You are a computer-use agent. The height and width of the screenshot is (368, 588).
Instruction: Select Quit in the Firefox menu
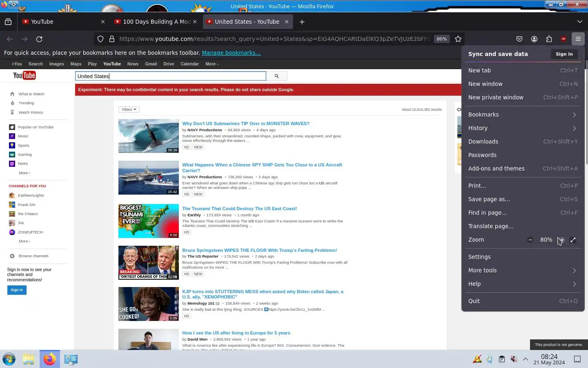point(523,301)
